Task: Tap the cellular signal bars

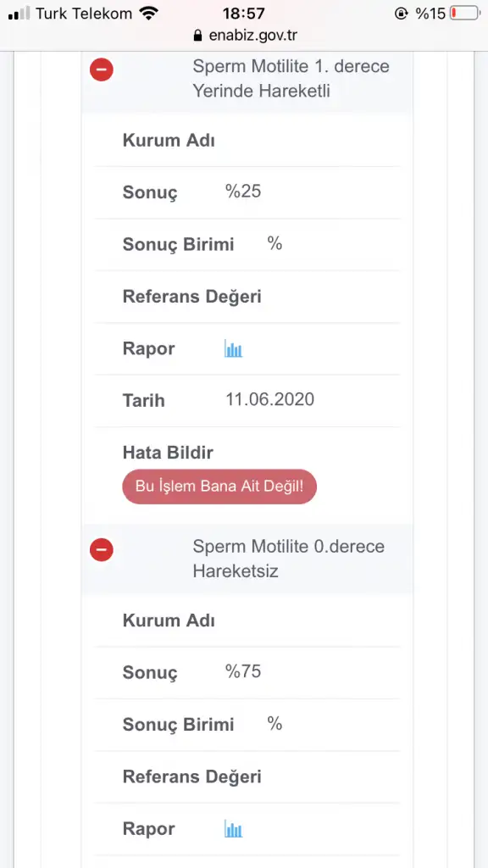Action: (x=19, y=14)
